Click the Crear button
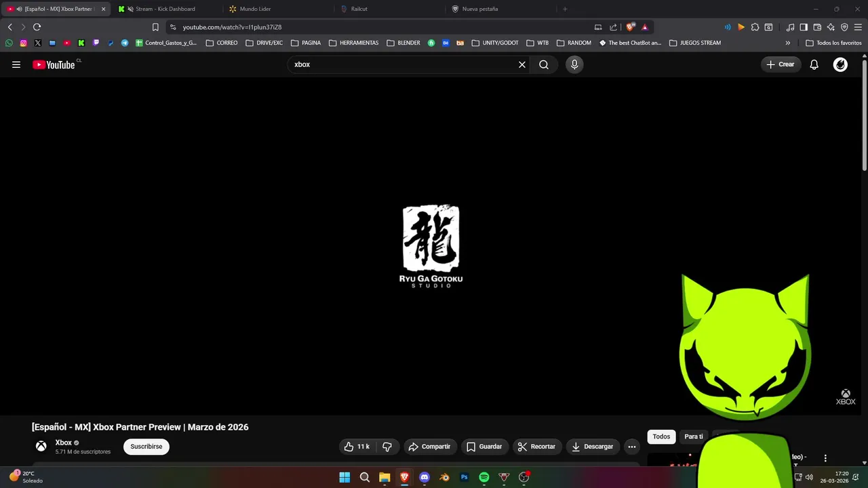This screenshot has width=868, height=488. click(x=781, y=64)
